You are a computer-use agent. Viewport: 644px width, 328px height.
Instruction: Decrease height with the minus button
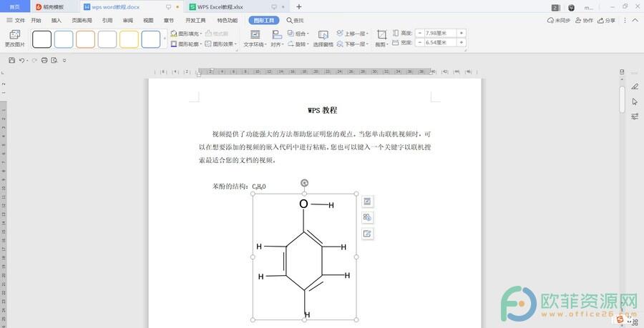click(x=420, y=33)
